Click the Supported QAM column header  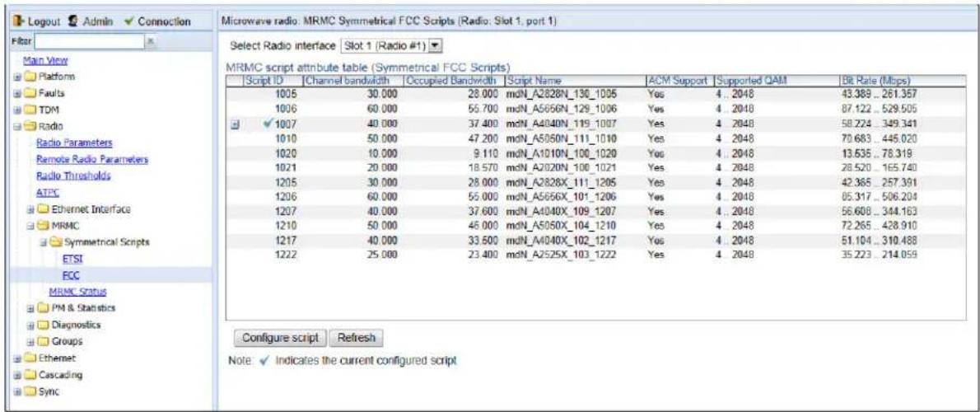(777, 82)
